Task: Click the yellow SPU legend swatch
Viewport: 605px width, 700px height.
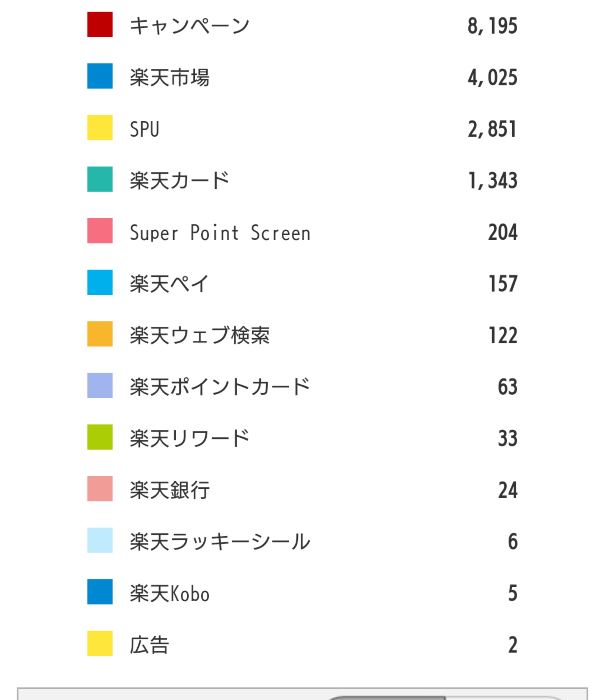Action: point(100,127)
